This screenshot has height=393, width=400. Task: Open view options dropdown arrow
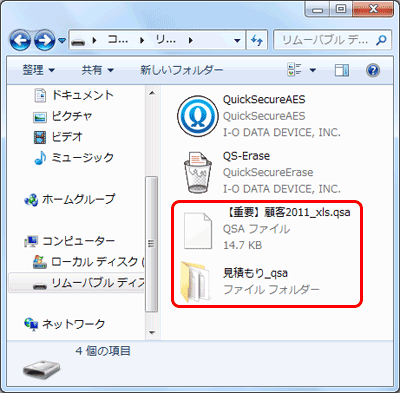point(313,70)
